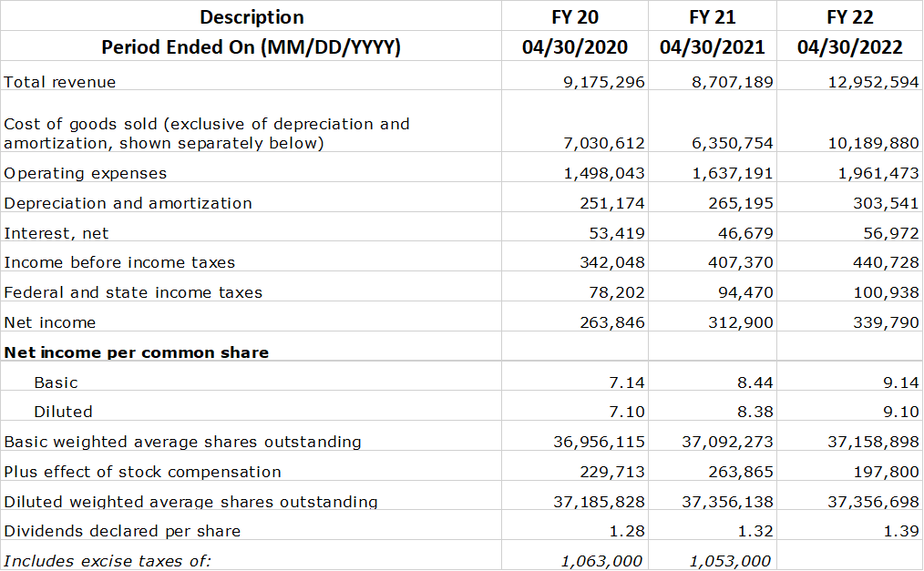Select interest value 46,679
924x571 pixels.
(745, 233)
